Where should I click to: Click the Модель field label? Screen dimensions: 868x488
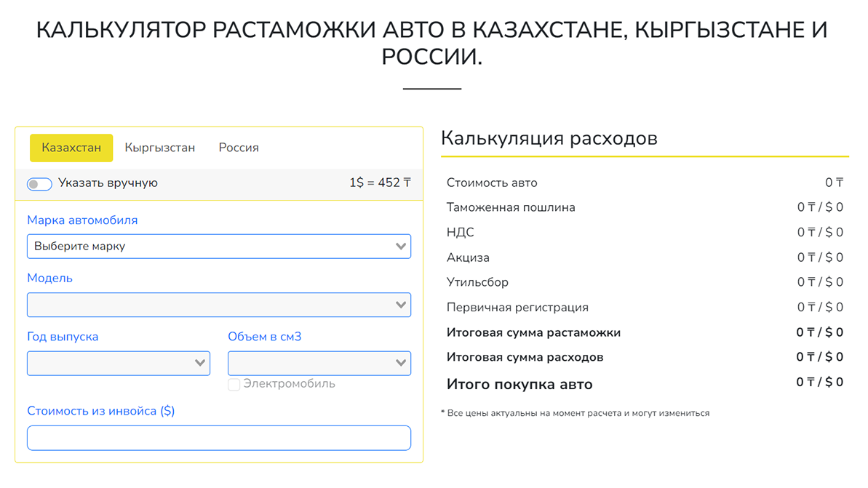click(49, 279)
